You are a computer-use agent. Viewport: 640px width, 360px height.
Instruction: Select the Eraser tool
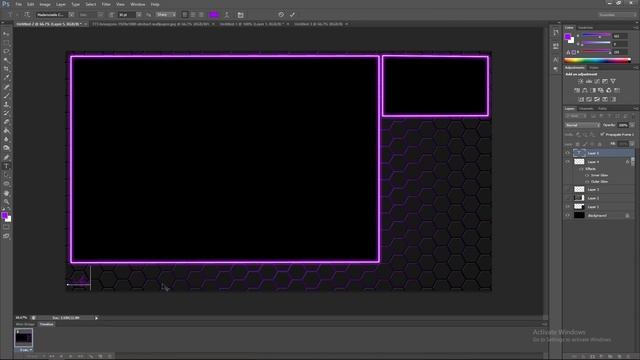pos(6,122)
